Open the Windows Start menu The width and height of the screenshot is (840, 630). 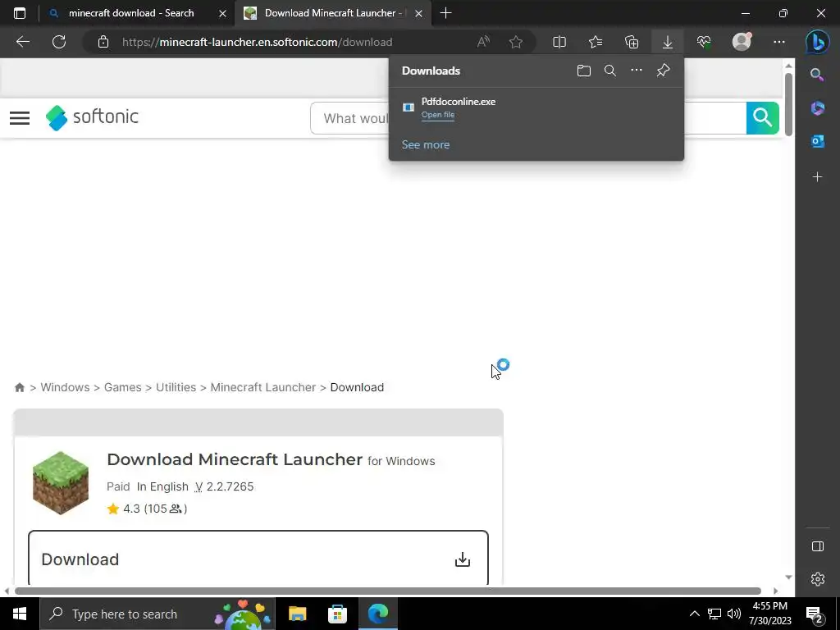click(x=20, y=614)
